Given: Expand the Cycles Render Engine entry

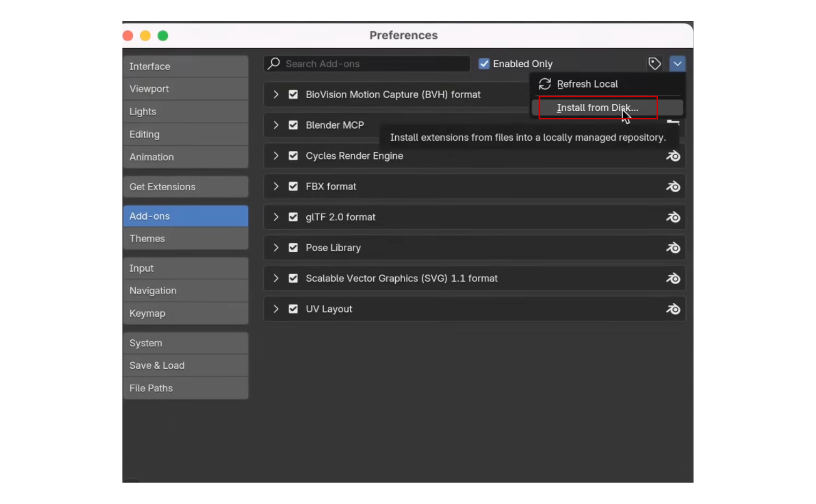Looking at the screenshot, I should (x=276, y=156).
